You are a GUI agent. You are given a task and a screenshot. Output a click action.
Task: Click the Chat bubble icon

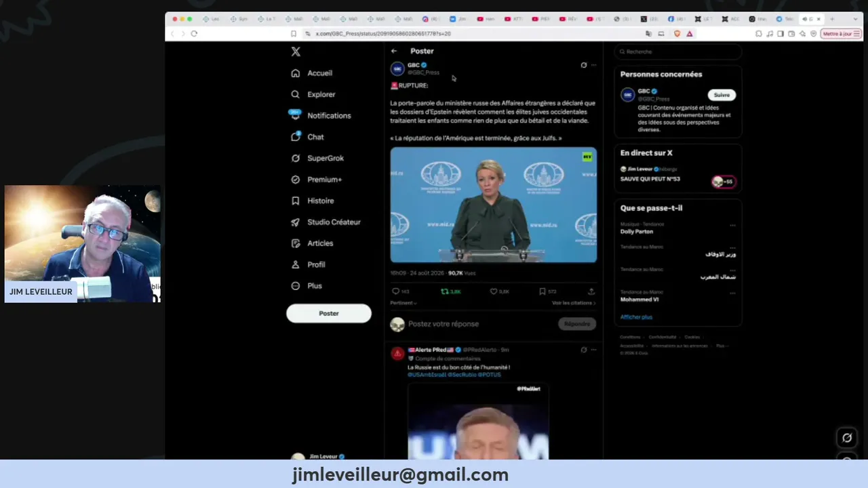296,137
